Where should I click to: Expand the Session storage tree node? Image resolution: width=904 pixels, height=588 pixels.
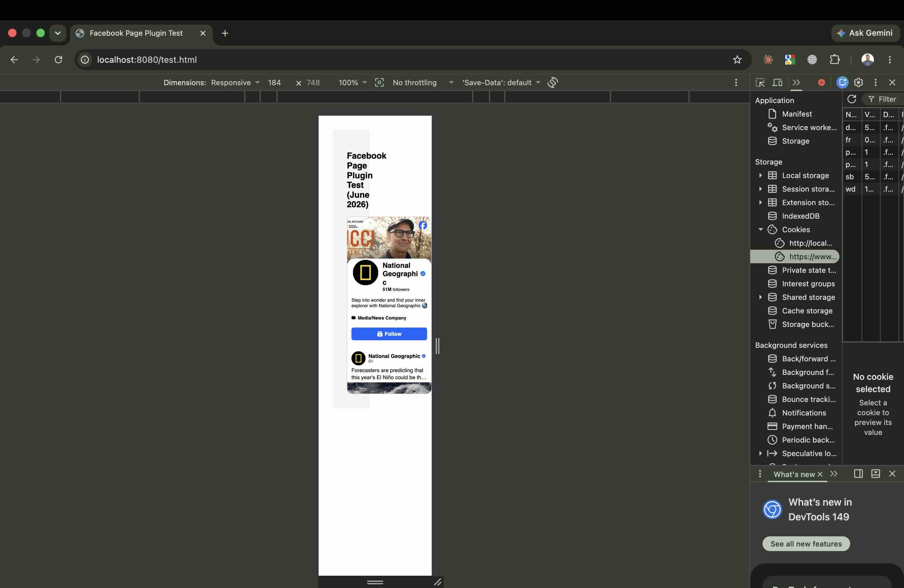(x=760, y=189)
